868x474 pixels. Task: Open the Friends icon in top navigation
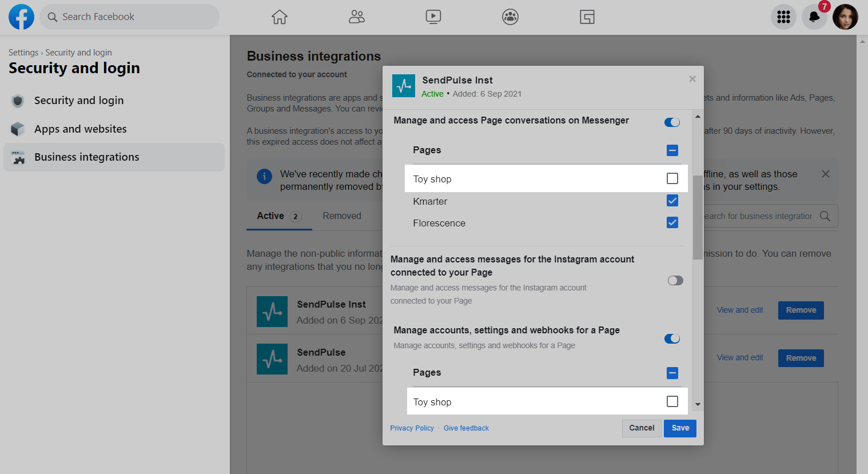tap(357, 17)
